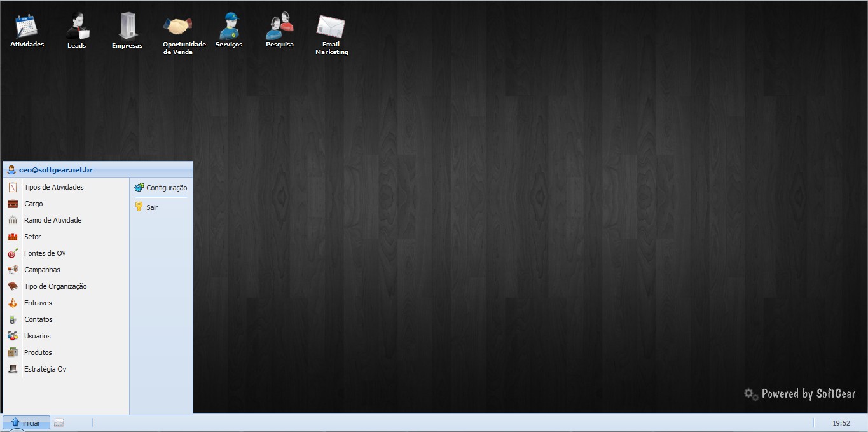Image resolution: width=868 pixels, height=432 pixels.
Task: Click the iniciar start button
Action: pos(26,422)
